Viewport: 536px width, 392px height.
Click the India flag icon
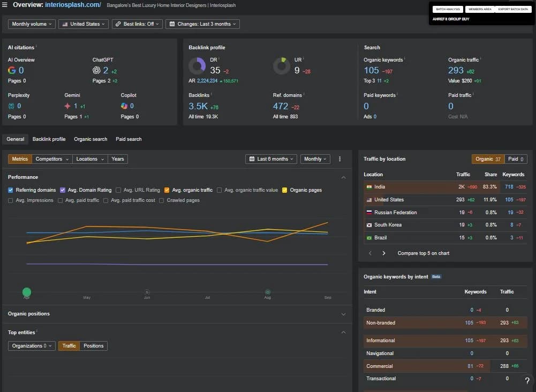pyautogui.click(x=369, y=187)
